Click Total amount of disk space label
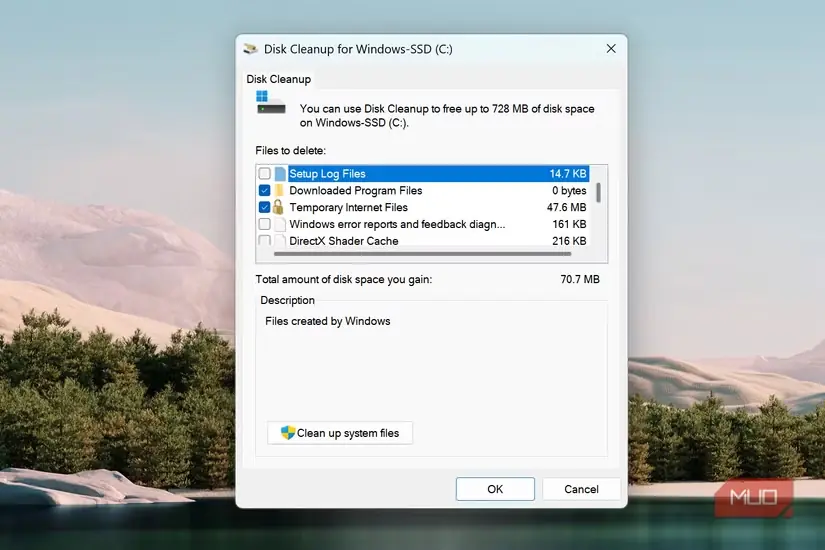This screenshot has height=550, width=825. 344,279
